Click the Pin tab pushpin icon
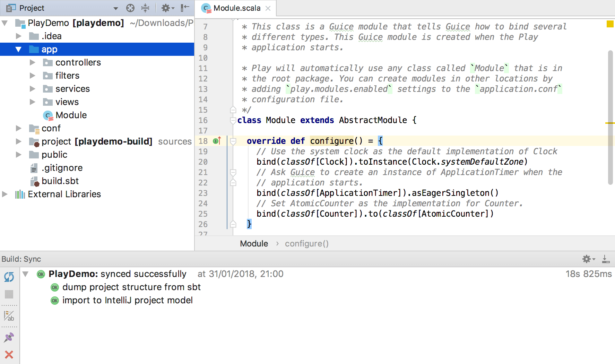615x364 pixels. coord(9,337)
